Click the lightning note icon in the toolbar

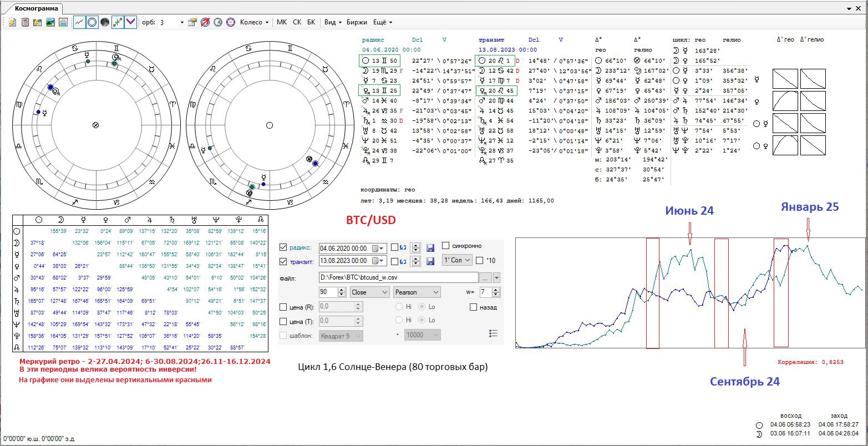tap(13, 22)
